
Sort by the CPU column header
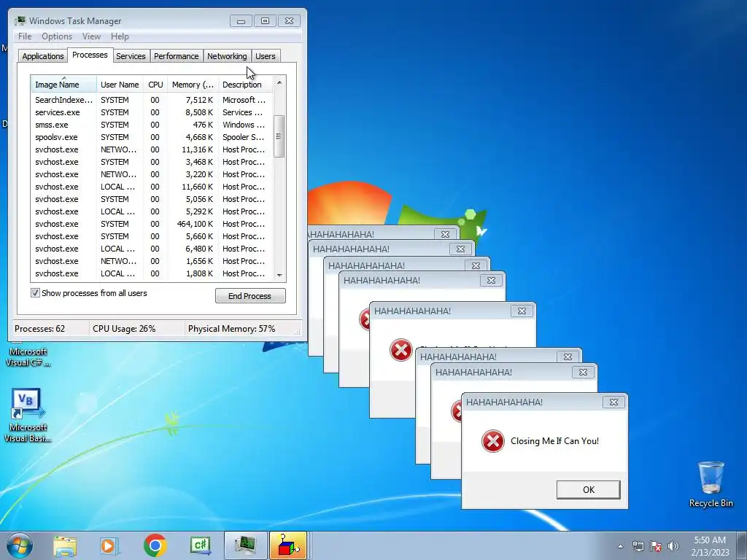155,85
